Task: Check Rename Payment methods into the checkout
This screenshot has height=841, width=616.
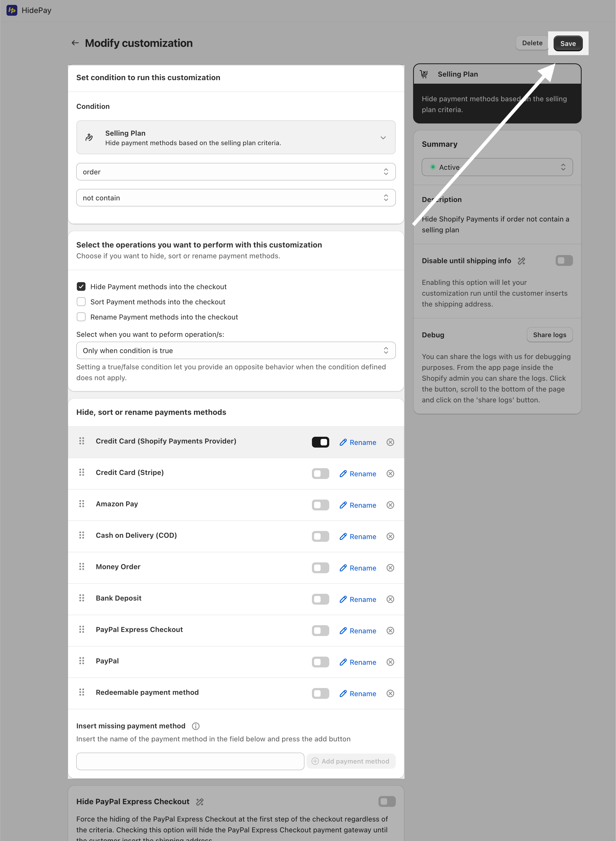Action: pyautogui.click(x=81, y=317)
